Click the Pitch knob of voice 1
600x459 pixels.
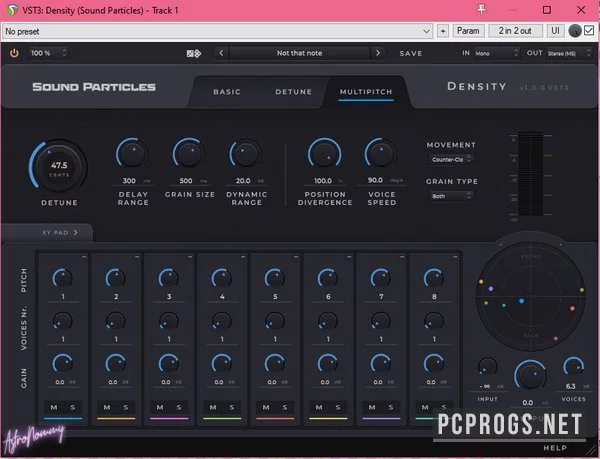(62, 278)
